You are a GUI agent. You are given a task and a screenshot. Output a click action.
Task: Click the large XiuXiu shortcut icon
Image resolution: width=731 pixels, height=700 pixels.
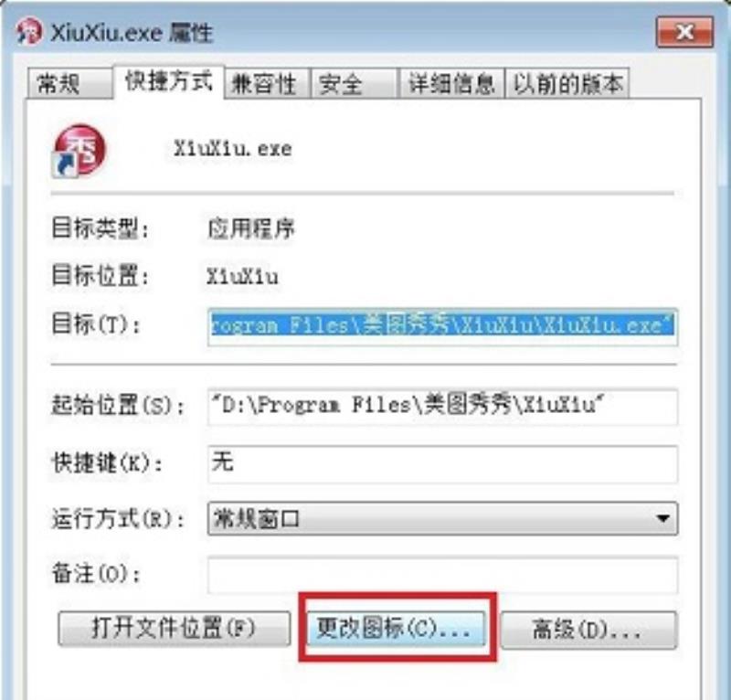[79, 151]
